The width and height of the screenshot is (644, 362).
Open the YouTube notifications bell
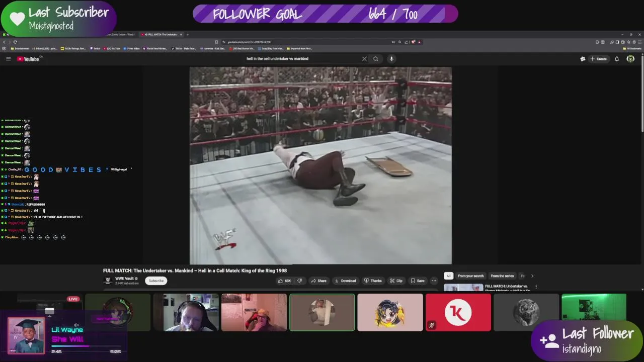[x=617, y=59]
